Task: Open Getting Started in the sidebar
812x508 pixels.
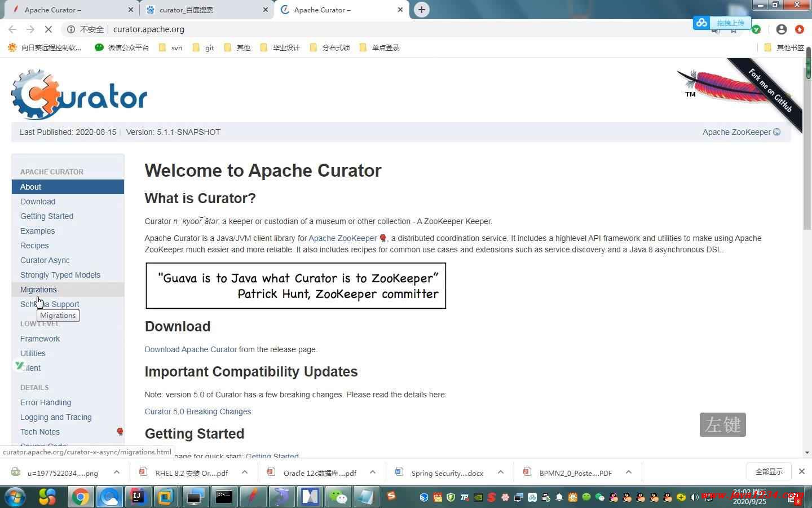Action: pyautogui.click(x=47, y=216)
